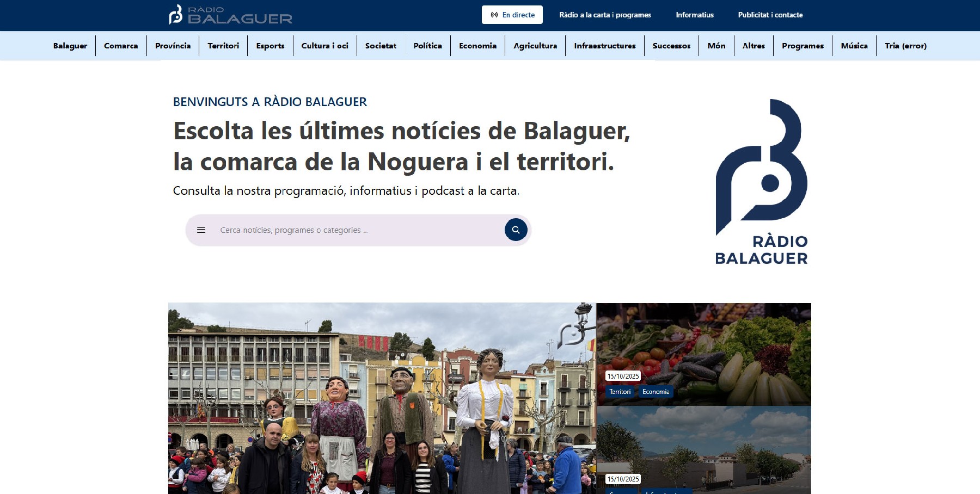Open the Informatius menu item
Viewport: 980px width, 494px height.
pyautogui.click(x=694, y=15)
